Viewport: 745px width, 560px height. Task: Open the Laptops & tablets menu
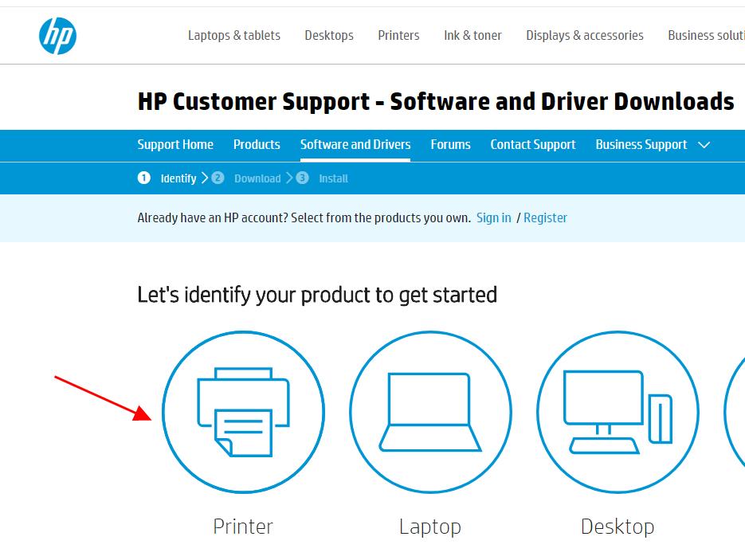[234, 35]
